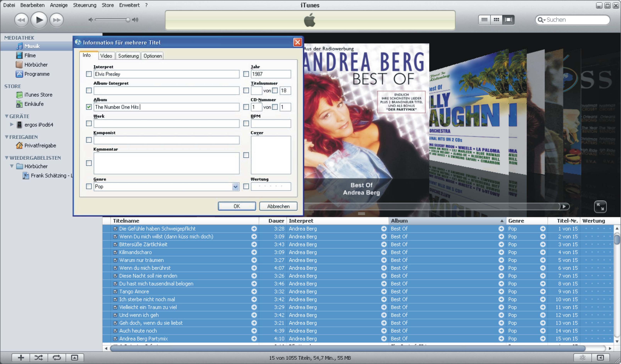Collapse the FREIGABEN section

[7, 137]
